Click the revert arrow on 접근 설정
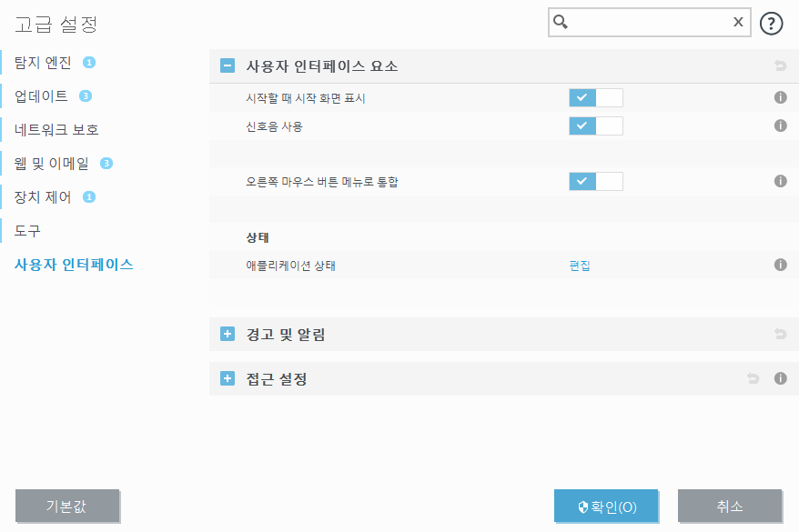 (753, 378)
